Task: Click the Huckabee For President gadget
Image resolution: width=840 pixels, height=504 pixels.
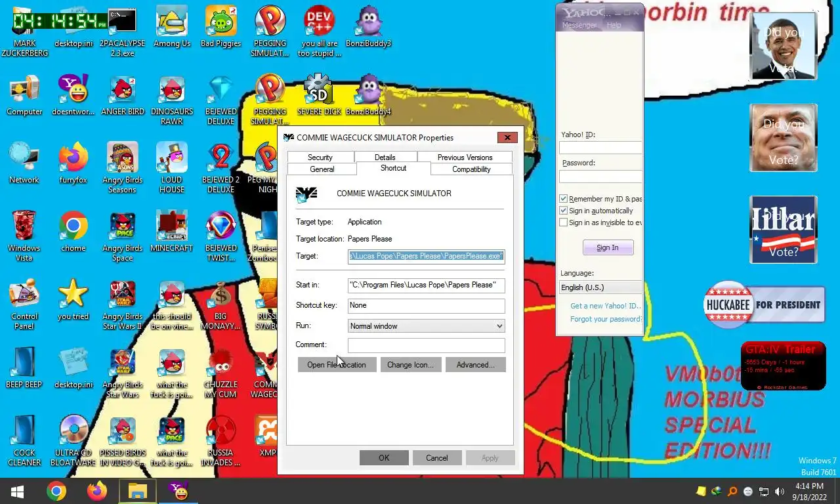Action: point(764,304)
